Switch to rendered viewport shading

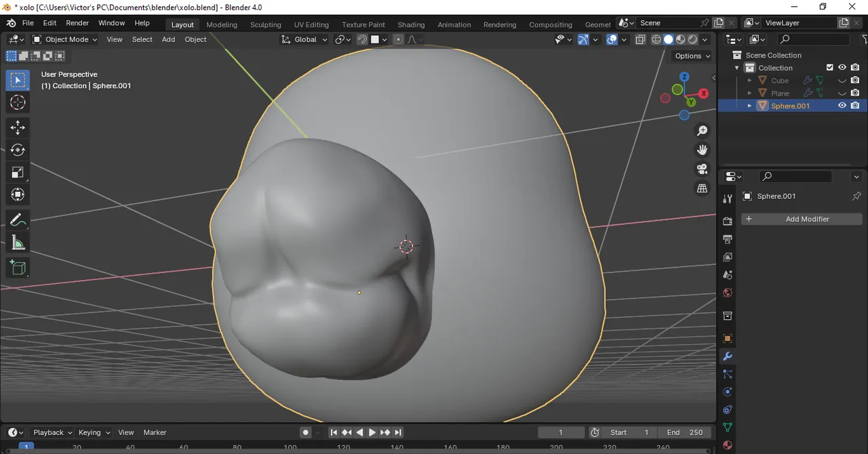693,39
